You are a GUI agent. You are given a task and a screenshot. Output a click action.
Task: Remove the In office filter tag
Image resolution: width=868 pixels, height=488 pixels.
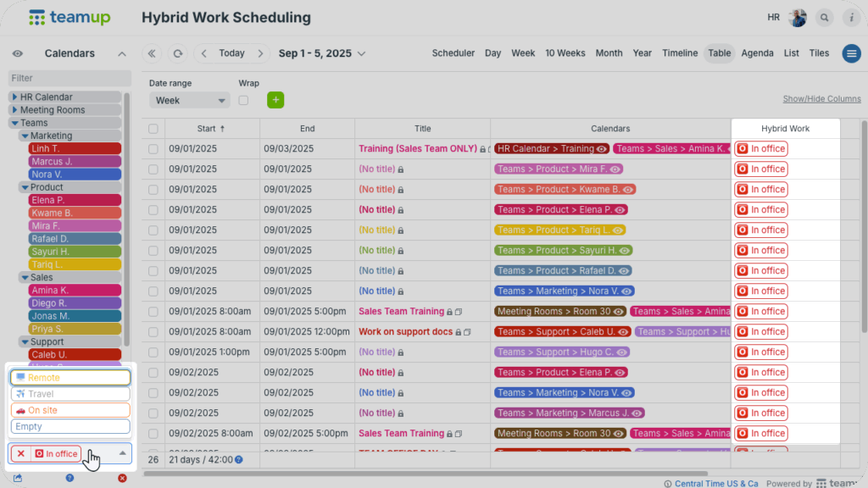21,454
